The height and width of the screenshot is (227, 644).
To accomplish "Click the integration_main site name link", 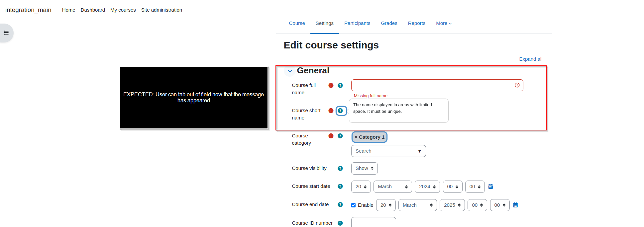I will (28, 10).
